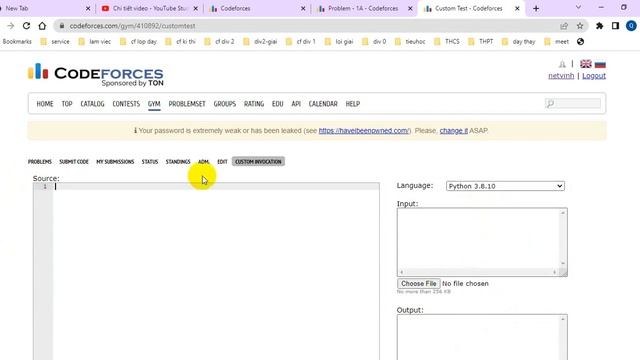Open the PROBLEMSET menu item

[187, 104]
